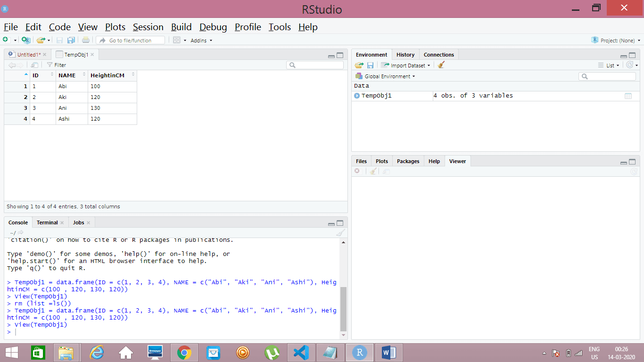Minimize the source pane
The image size is (644, 362).
331,56
